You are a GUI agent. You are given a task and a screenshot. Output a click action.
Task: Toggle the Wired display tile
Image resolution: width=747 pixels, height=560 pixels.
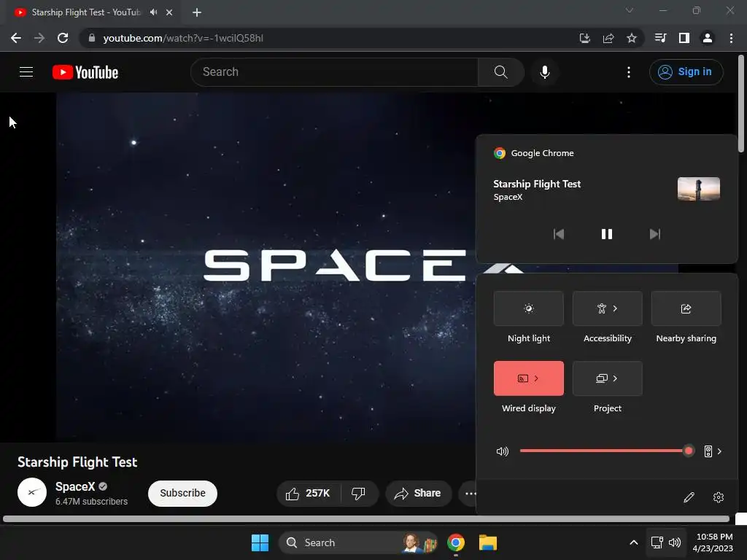529,378
